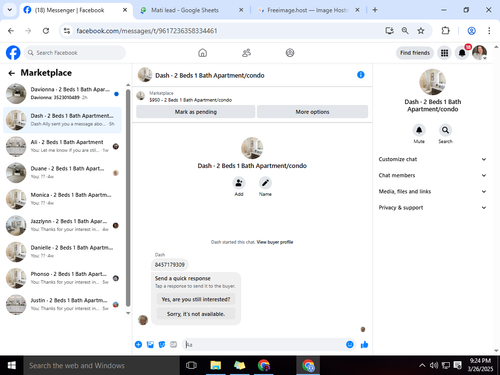Expand the Privacy & support section
Image resolution: width=500 pixels, height=375 pixels.
click(432, 207)
